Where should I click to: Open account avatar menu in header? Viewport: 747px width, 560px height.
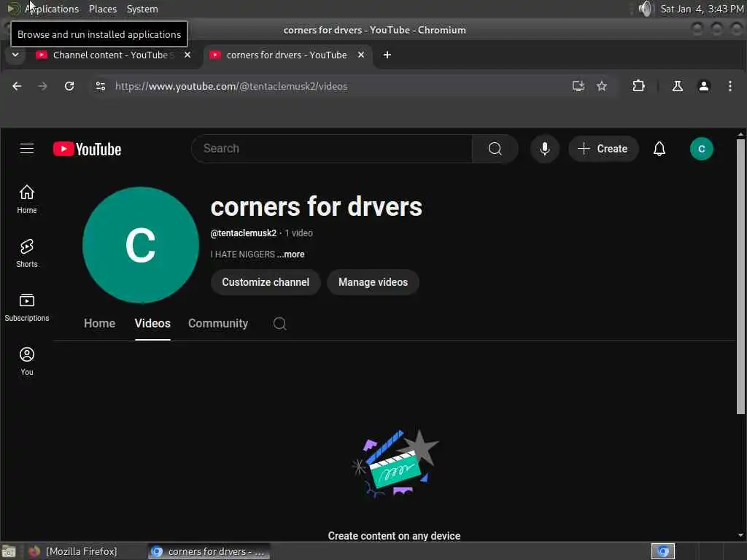(701, 149)
